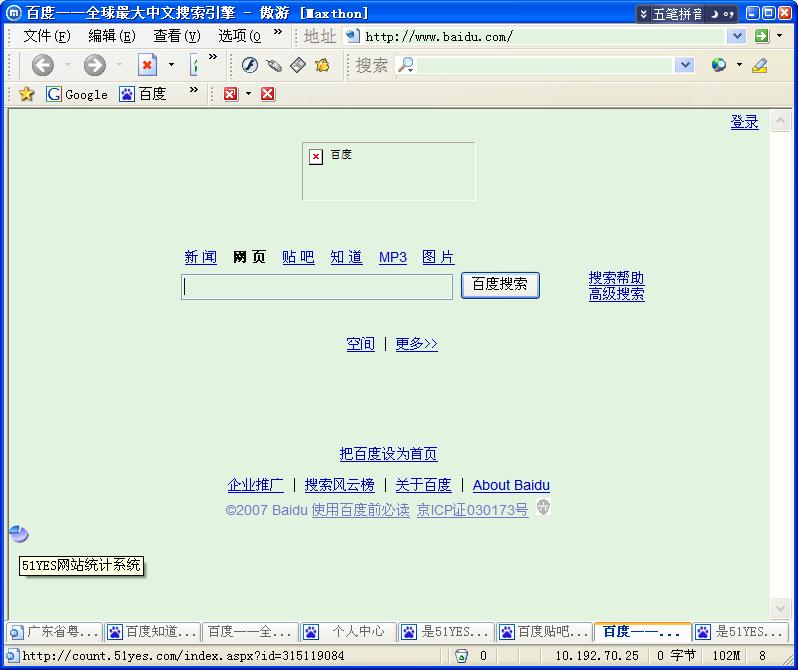Click the 51YES statistics pie icon
The height and width of the screenshot is (670, 798).
(19, 534)
